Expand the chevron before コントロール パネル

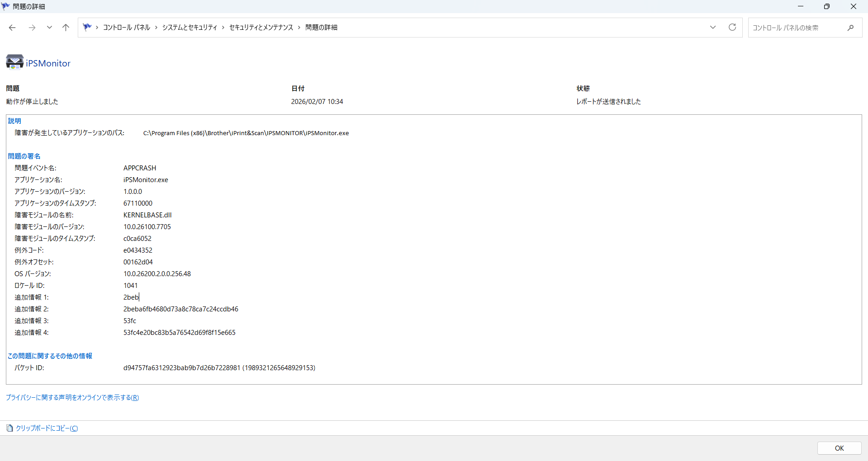pos(97,28)
